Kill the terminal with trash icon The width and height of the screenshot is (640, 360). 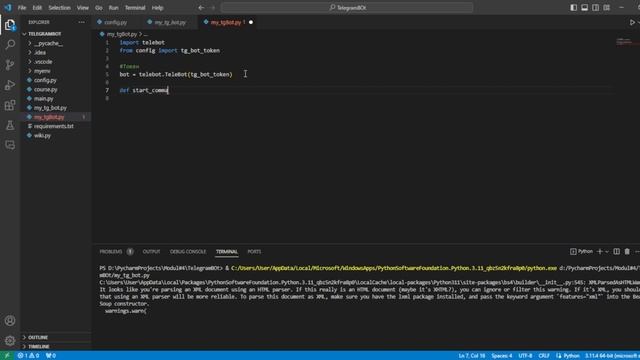coord(627,251)
